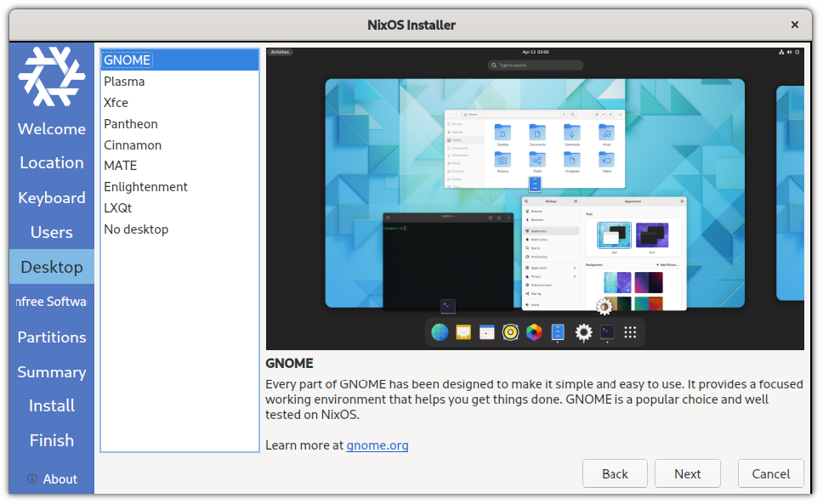
Task: Click the GNOME desktop preview screenshot
Action: click(535, 199)
